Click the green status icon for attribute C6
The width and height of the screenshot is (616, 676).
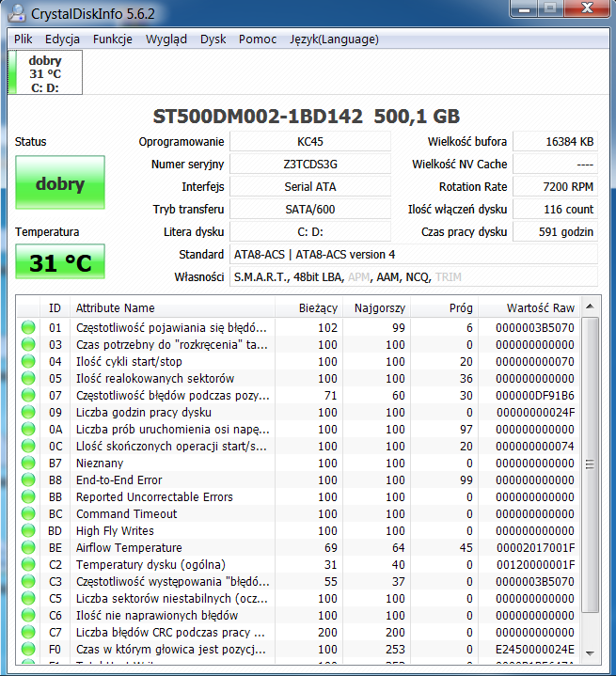click(x=28, y=615)
